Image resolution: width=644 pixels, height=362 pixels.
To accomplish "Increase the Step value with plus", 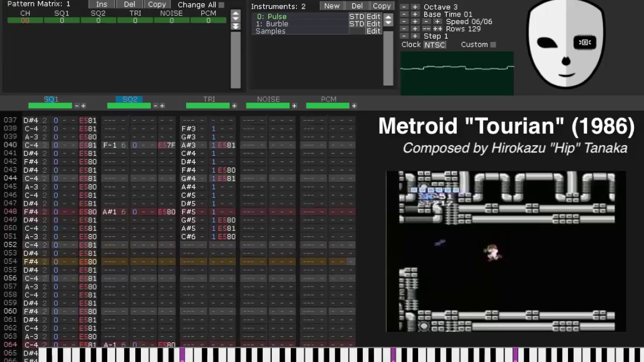I will (x=415, y=36).
